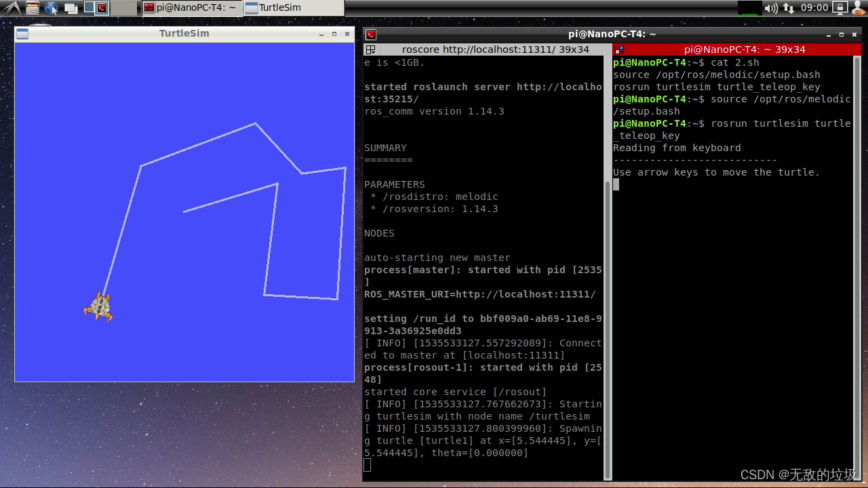Launch the web browser globe icon
The image size is (868, 488).
pyautogui.click(x=52, y=8)
